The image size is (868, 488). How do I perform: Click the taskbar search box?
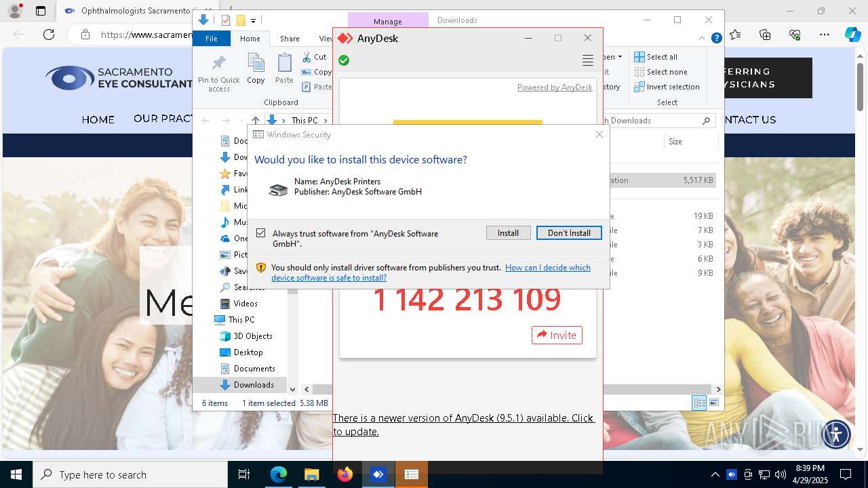(130, 474)
